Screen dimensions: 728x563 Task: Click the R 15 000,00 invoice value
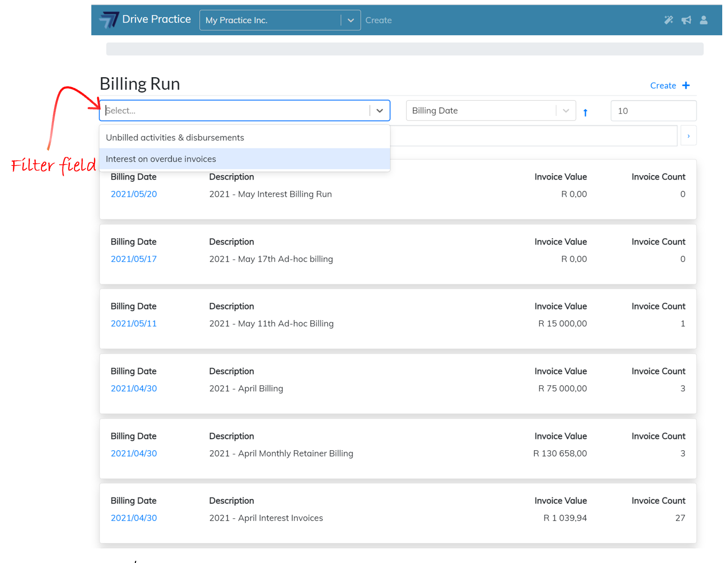(x=563, y=324)
